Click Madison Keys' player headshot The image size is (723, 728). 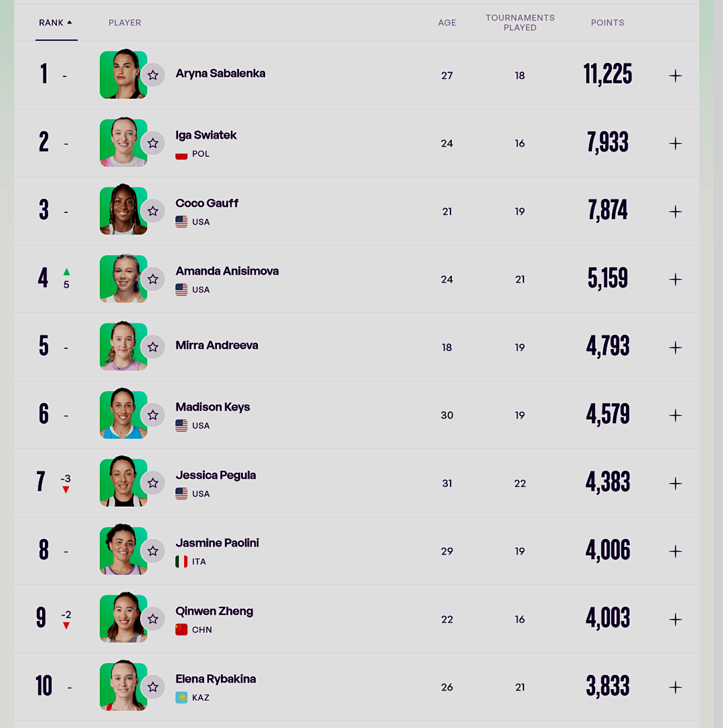click(x=123, y=415)
